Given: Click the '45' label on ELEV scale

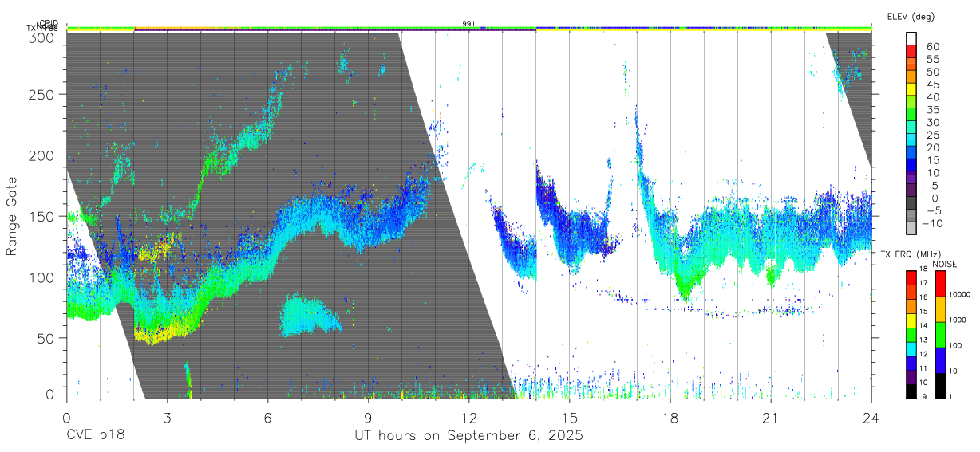Looking at the screenshot, I should [x=931, y=85].
